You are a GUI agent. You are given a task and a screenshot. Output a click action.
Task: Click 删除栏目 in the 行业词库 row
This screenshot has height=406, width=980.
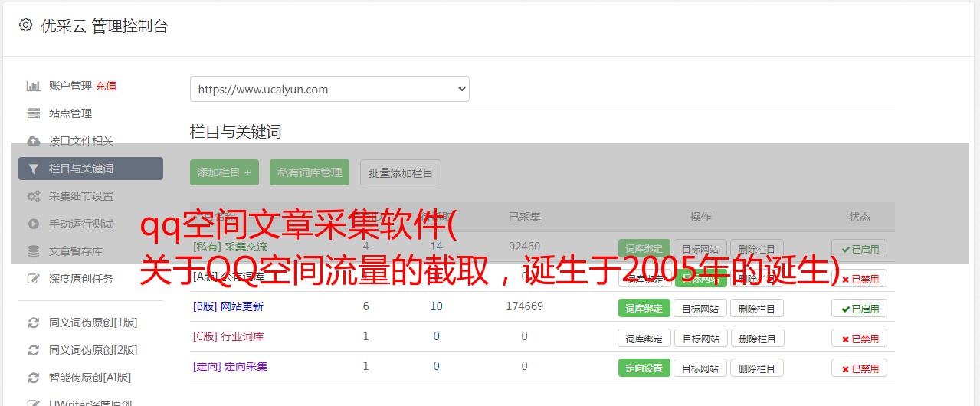(x=757, y=338)
